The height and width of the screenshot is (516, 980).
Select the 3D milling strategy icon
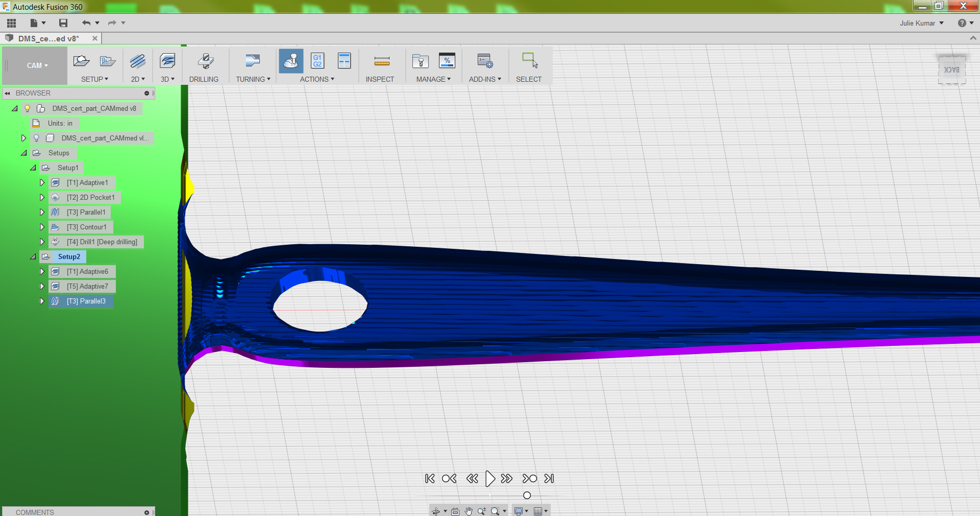click(x=167, y=61)
